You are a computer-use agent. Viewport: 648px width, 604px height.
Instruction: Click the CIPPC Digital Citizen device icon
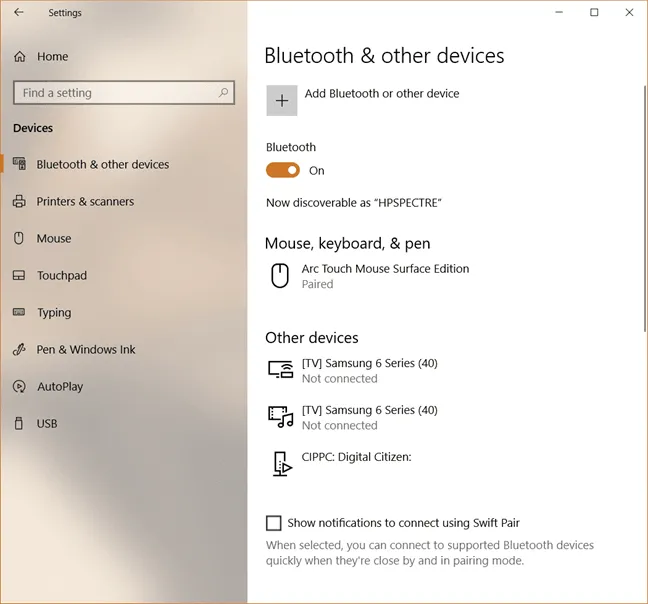[x=281, y=463]
